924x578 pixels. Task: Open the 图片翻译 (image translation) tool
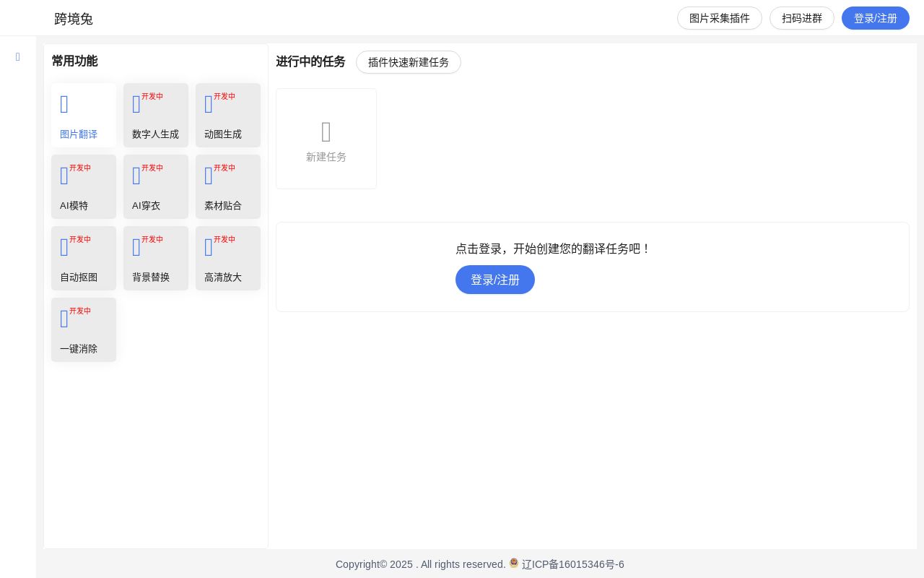[x=83, y=116]
